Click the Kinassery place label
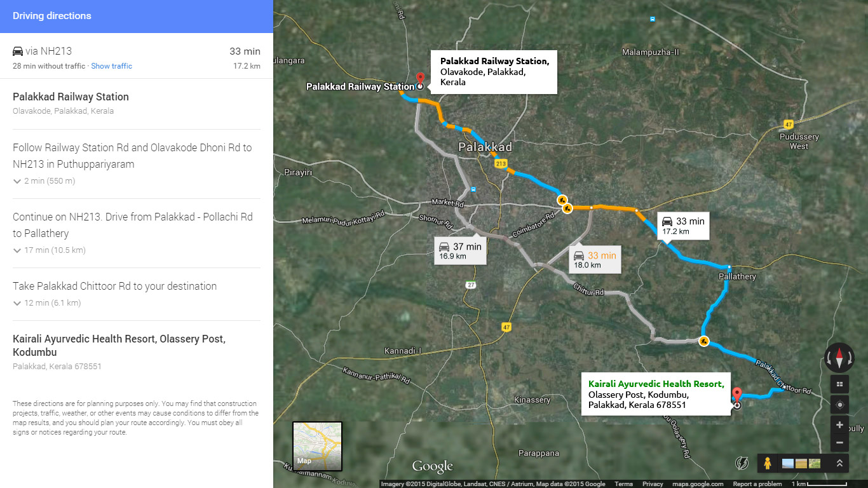The width and height of the screenshot is (868, 488). point(532,400)
